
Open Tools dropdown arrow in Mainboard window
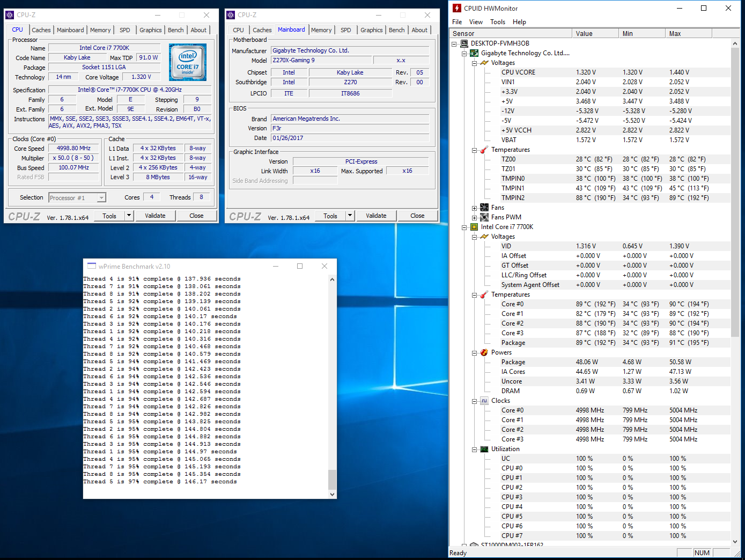(350, 216)
